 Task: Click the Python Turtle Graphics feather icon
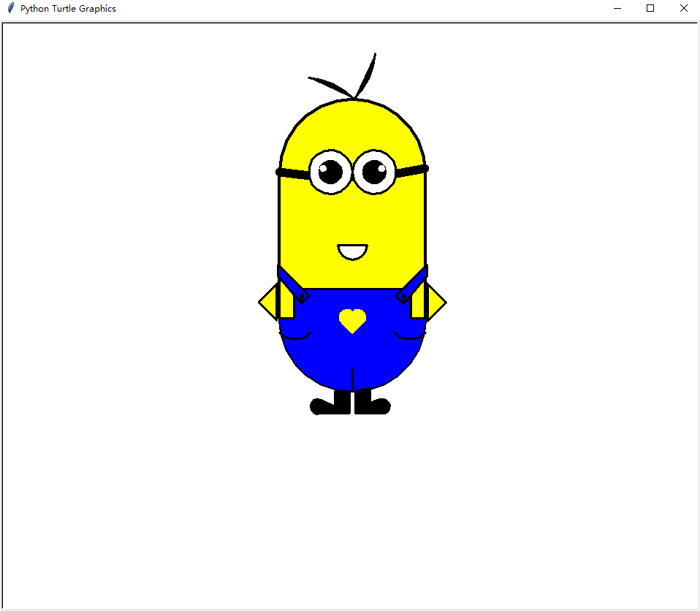click(11, 8)
